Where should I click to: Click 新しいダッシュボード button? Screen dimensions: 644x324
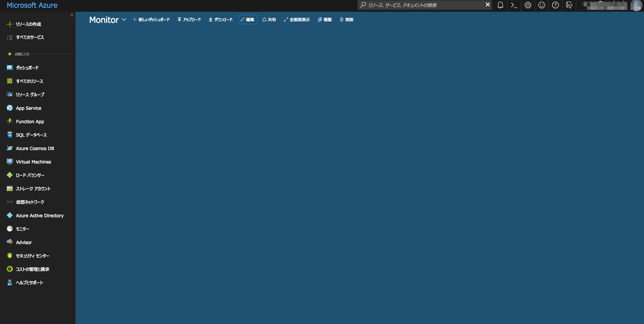151,19
